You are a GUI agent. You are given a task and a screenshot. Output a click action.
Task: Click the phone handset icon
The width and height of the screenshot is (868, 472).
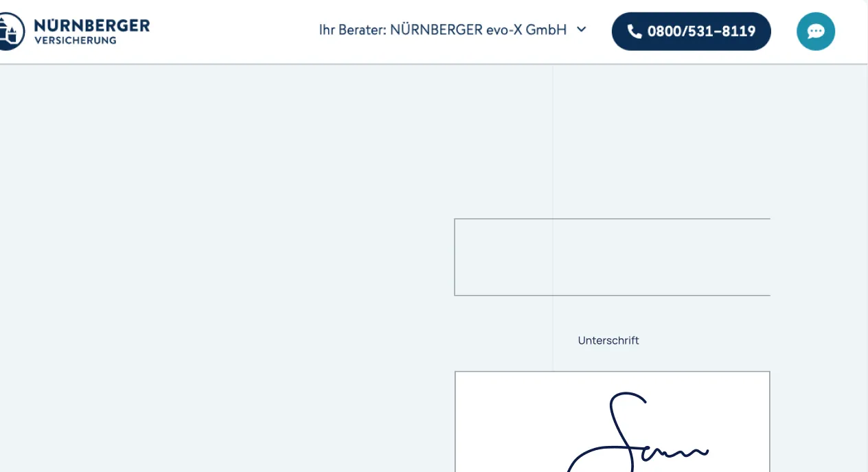coord(635,32)
